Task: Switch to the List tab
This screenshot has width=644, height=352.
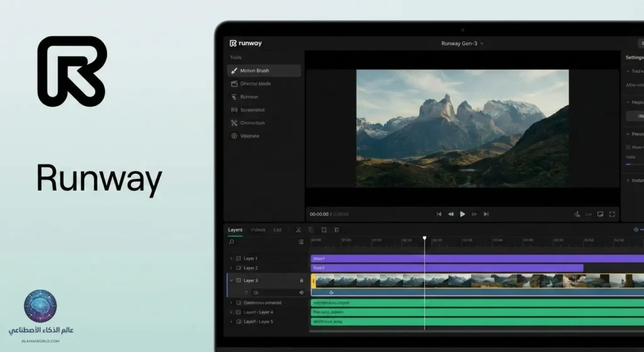Action: point(277,230)
